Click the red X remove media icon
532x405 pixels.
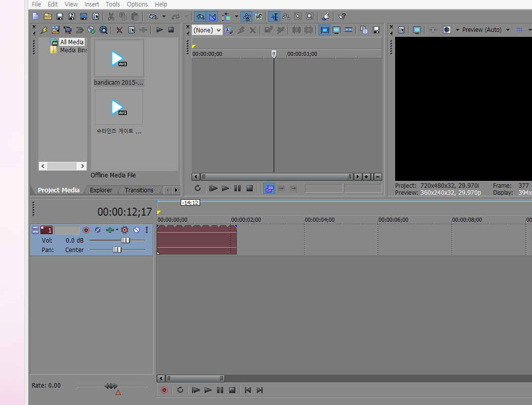[x=119, y=30]
